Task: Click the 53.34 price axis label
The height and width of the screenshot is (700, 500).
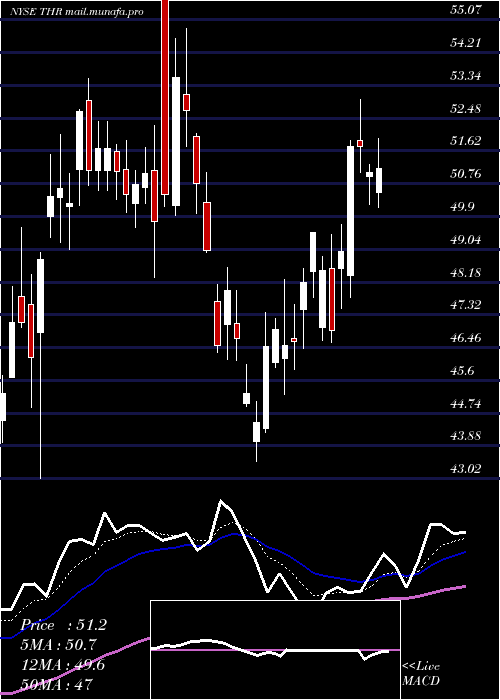Action: (x=466, y=75)
